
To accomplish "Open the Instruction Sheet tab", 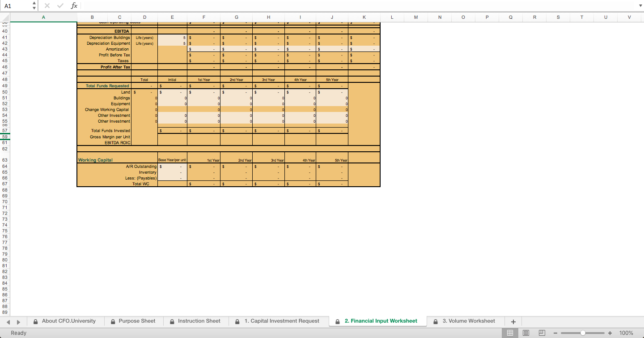I will 195,321.
